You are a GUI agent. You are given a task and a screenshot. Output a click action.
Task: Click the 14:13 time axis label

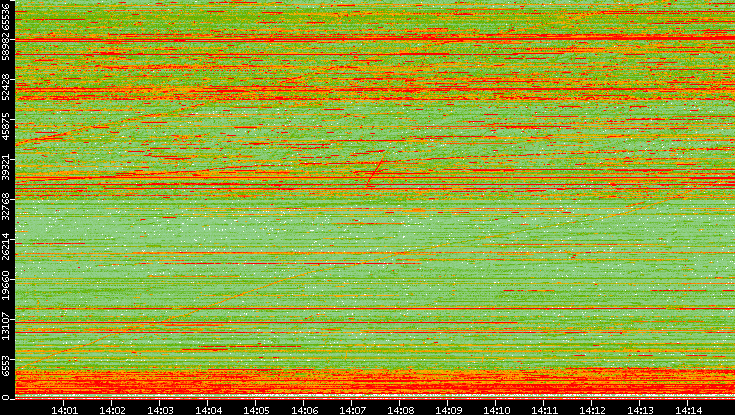(x=640, y=409)
